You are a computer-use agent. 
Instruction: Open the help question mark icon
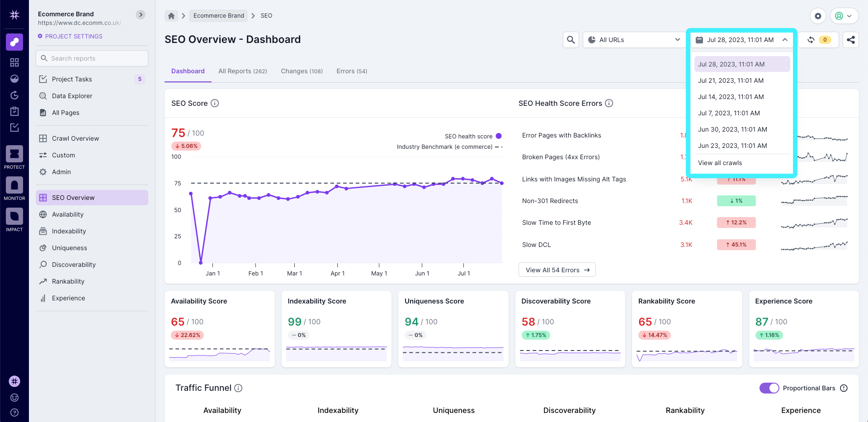14,413
